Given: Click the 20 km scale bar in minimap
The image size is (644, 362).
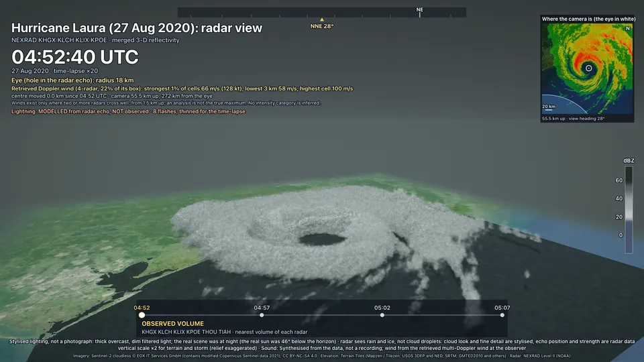Looking at the screenshot, I should [x=549, y=108].
